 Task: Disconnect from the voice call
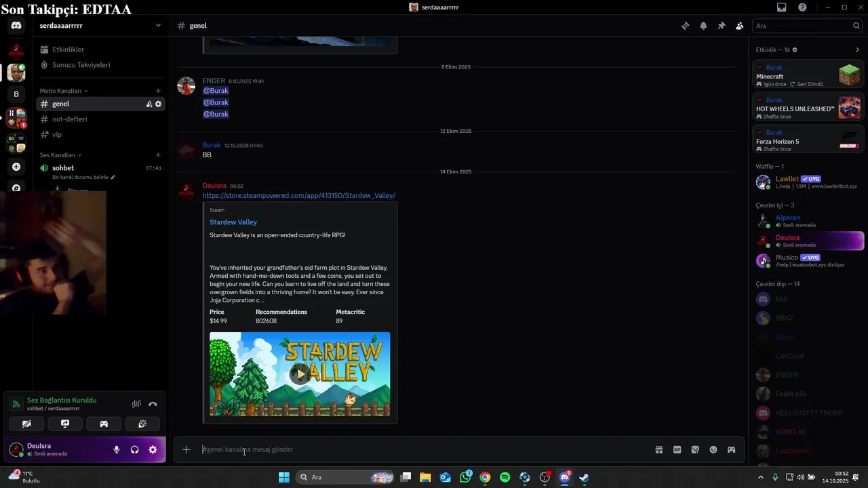coord(153,404)
